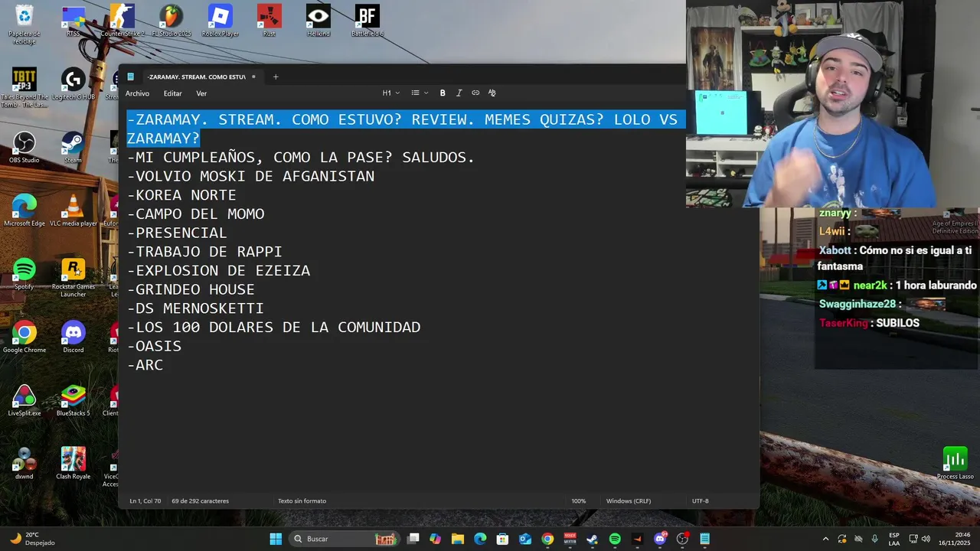Click the line -TRABAJO DE RAPPI
This screenshot has height=551, width=980.
click(x=204, y=252)
